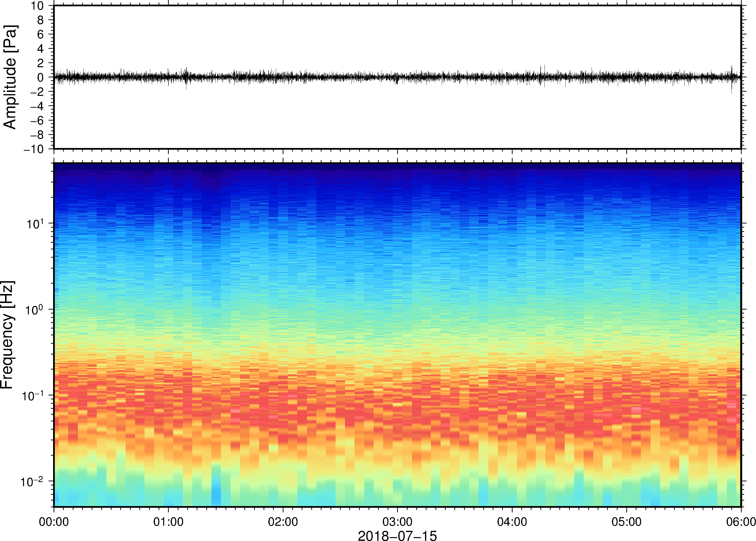
Task: Click the "02:00" time tick label
Action: [x=283, y=522]
